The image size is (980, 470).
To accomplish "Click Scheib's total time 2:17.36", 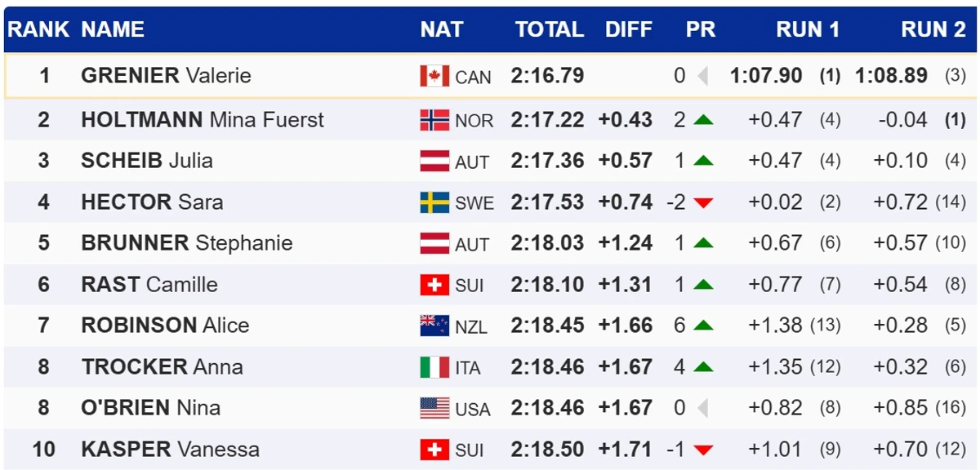I will coord(547,161).
